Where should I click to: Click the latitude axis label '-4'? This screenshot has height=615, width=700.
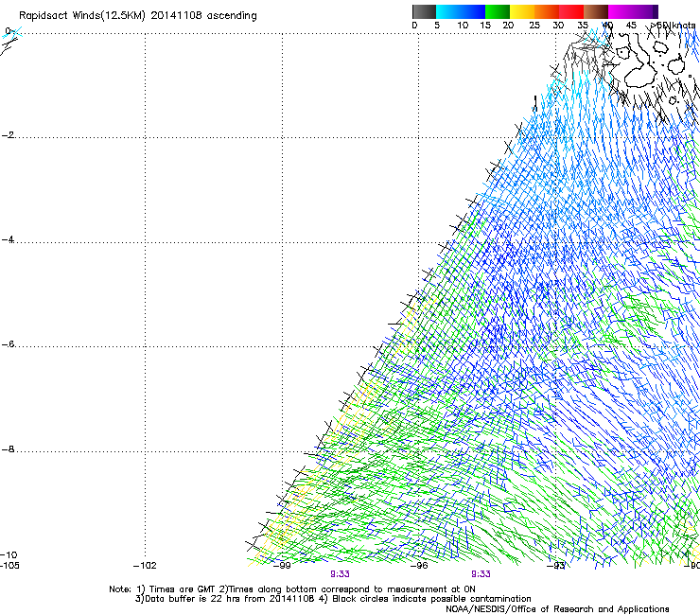coord(8,239)
